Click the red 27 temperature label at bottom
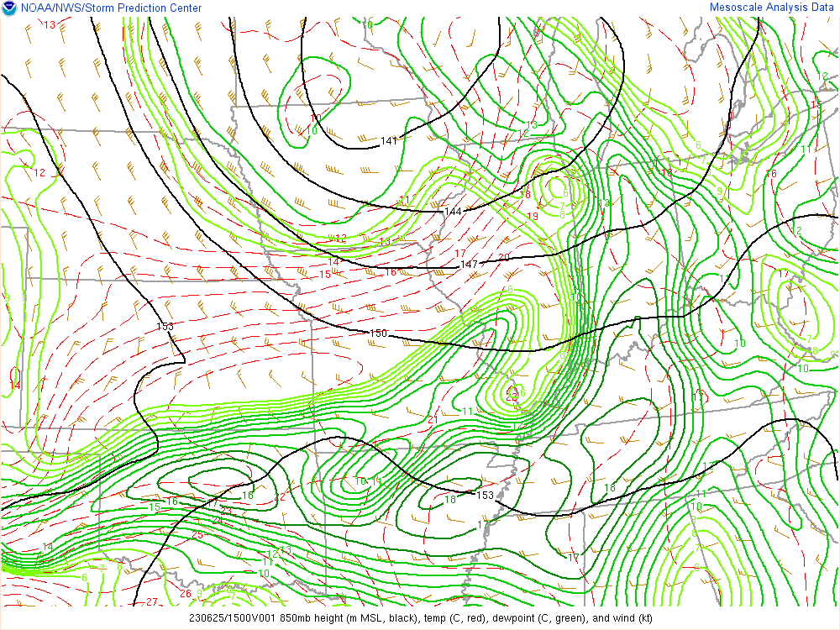840x630 pixels. [152, 601]
